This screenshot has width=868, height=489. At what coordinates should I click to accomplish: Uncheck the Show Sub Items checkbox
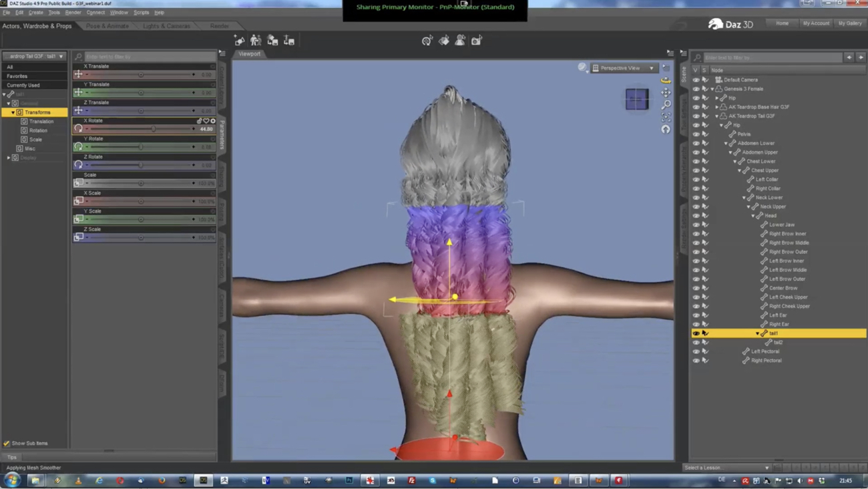pyautogui.click(x=7, y=443)
